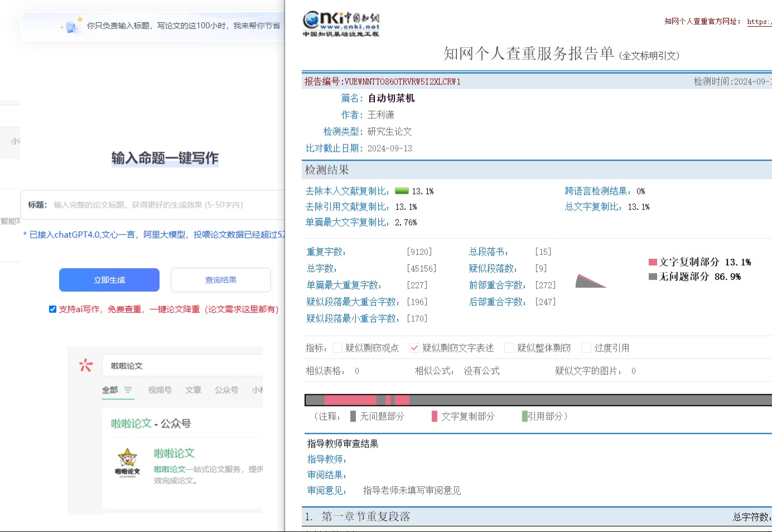
Task: Click the CNKI logo in report header
Action: coord(341,25)
